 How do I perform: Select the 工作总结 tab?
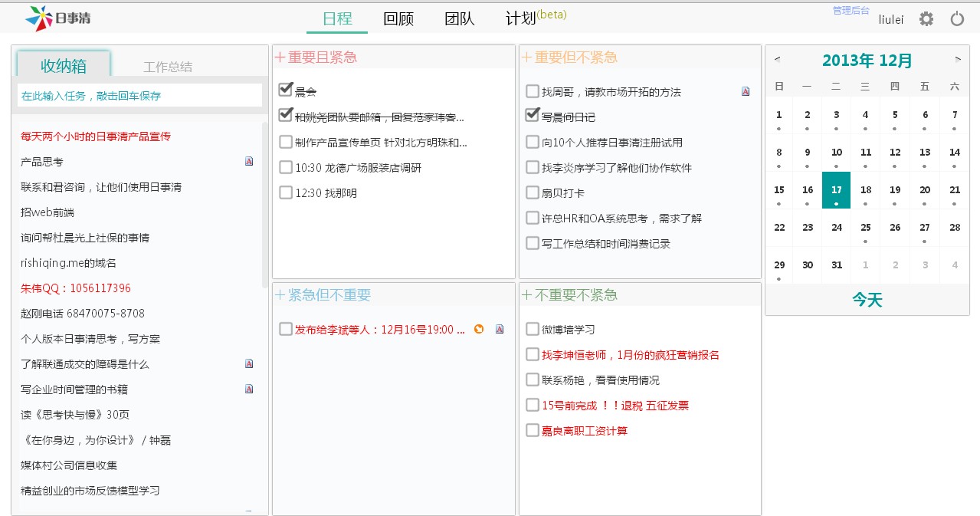[168, 67]
